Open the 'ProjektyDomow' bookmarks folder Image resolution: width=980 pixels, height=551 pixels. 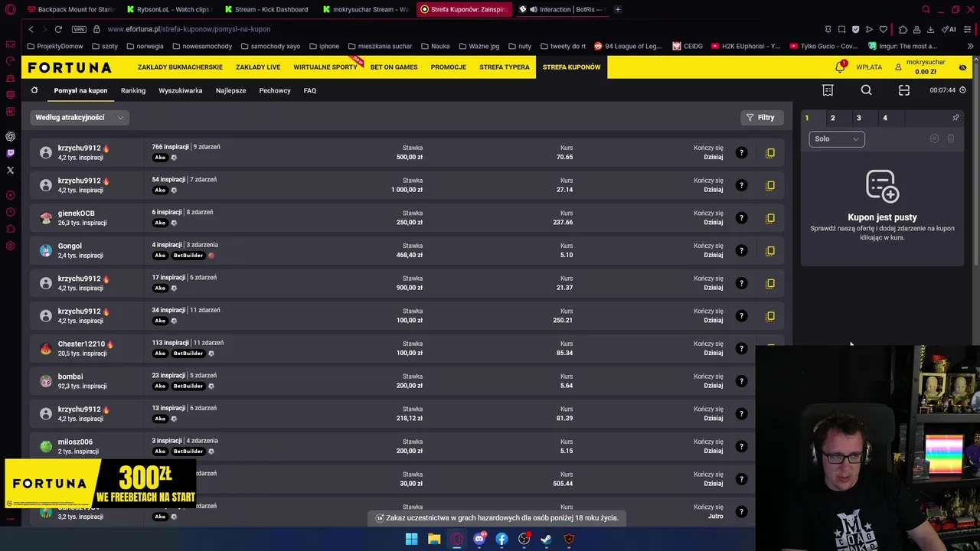click(x=55, y=46)
